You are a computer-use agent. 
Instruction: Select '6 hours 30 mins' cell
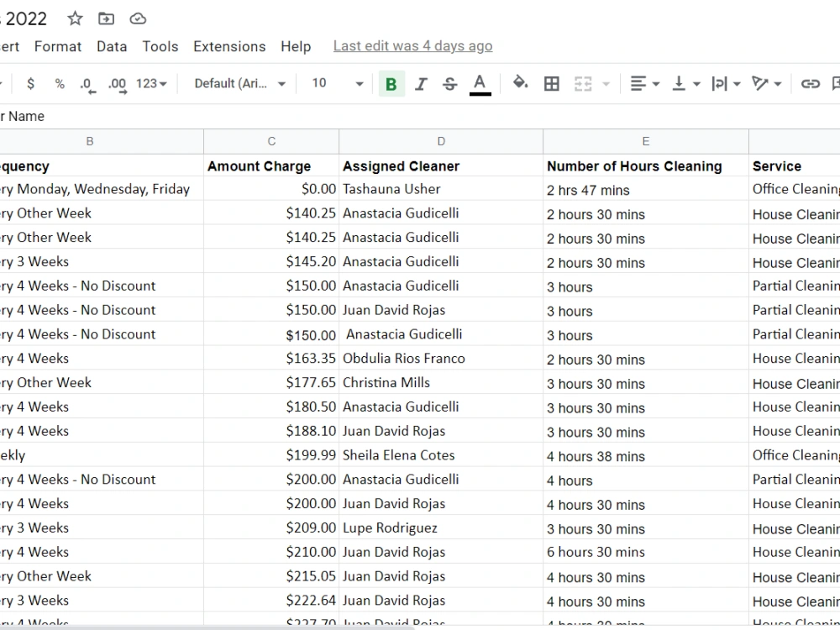coord(645,552)
